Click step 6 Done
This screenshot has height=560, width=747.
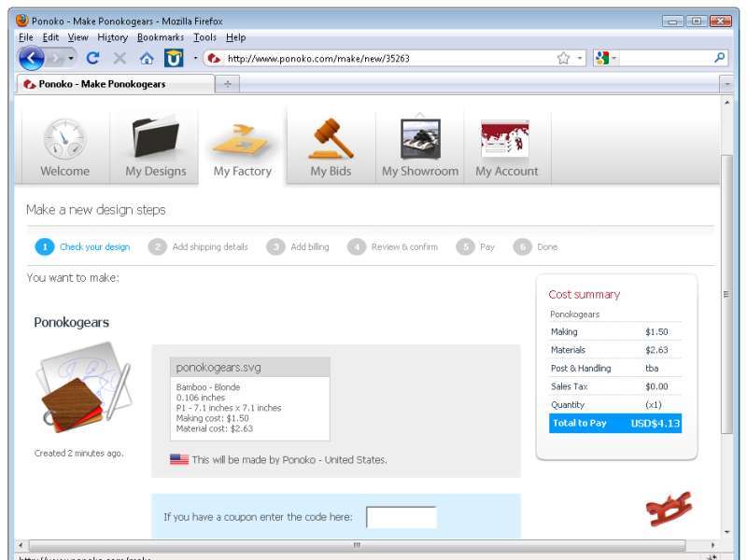535,246
